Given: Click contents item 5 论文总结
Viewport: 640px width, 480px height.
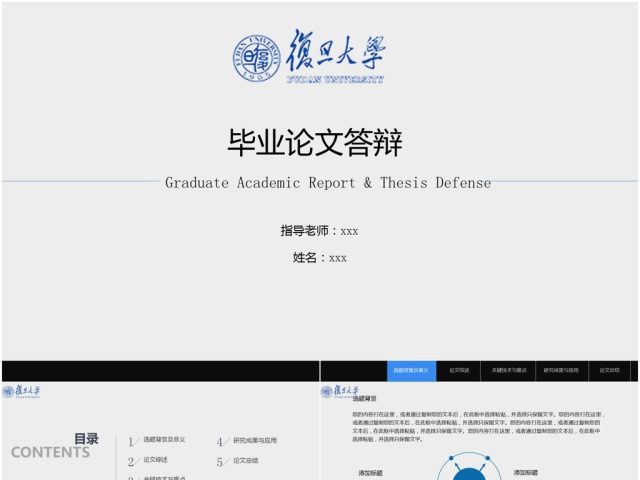Looking at the screenshot, I should coord(238,461).
